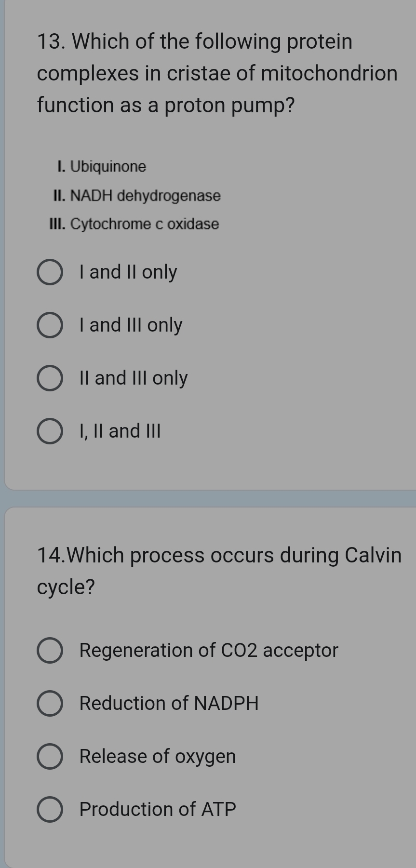This screenshot has width=416, height=868.
Task: Click the "Production of ATP" option label
Action: pos(157,809)
